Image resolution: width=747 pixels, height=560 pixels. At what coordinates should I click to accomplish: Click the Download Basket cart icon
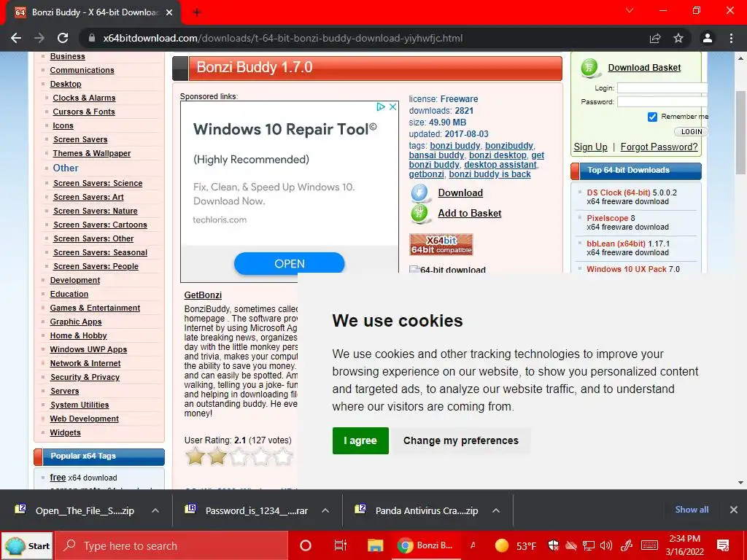(x=589, y=68)
